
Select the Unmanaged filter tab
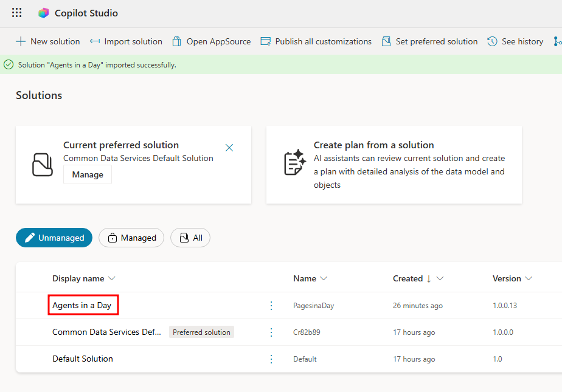tap(54, 238)
